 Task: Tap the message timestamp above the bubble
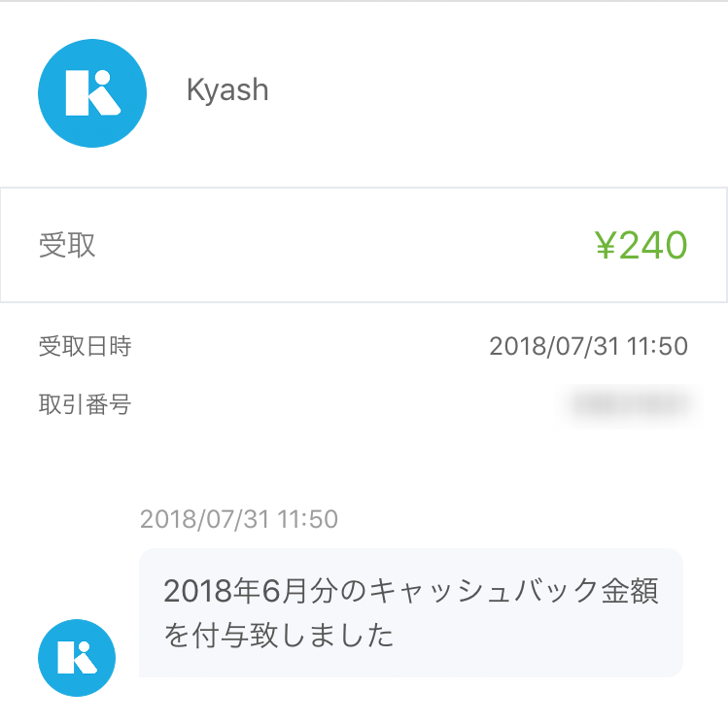coord(239,519)
